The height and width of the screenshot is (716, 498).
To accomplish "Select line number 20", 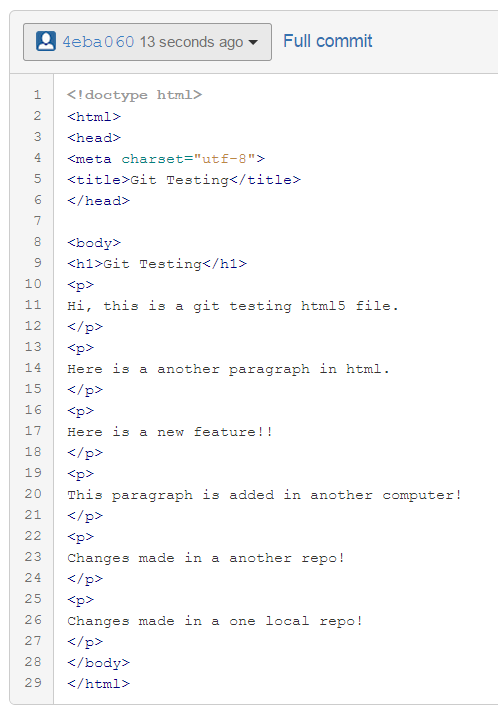I will click(33, 494).
